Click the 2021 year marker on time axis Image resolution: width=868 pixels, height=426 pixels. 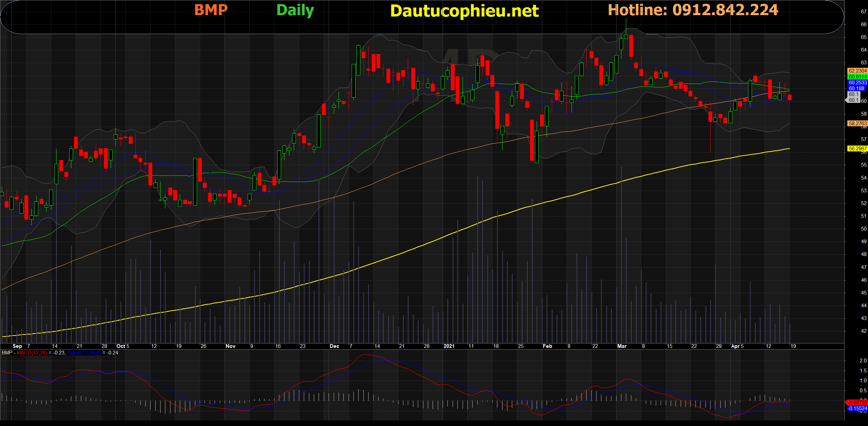449,346
